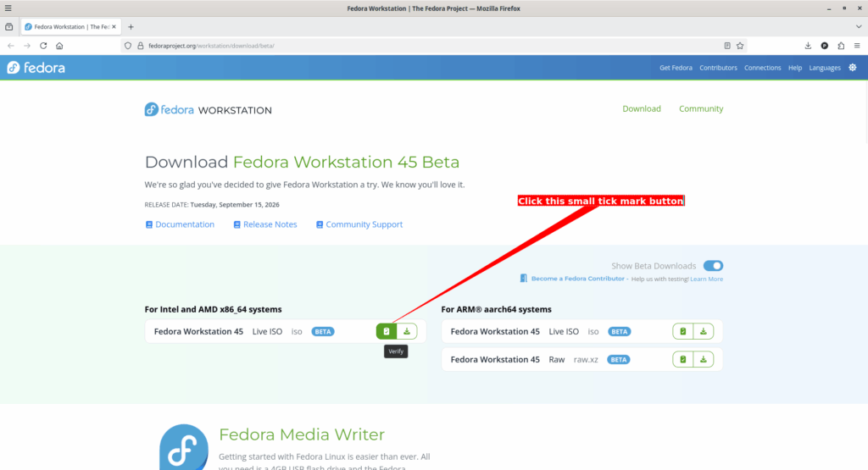Click the Verify button for x86_64 Live ISO

[387, 331]
